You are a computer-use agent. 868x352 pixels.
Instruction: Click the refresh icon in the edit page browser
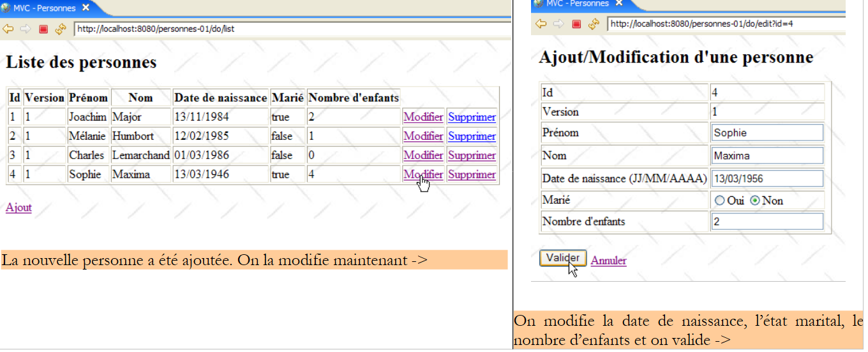(x=594, y=24)
